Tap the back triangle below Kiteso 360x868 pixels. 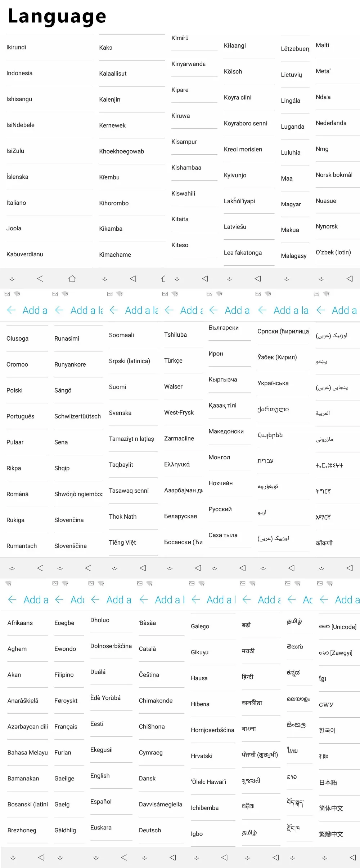click(x=205, y=279)
